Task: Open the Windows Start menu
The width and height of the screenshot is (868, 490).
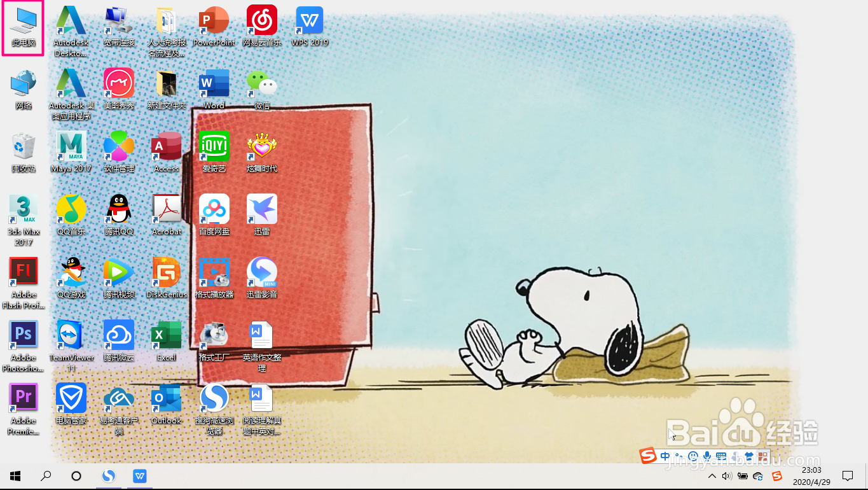Action: [x=15, y=475]
